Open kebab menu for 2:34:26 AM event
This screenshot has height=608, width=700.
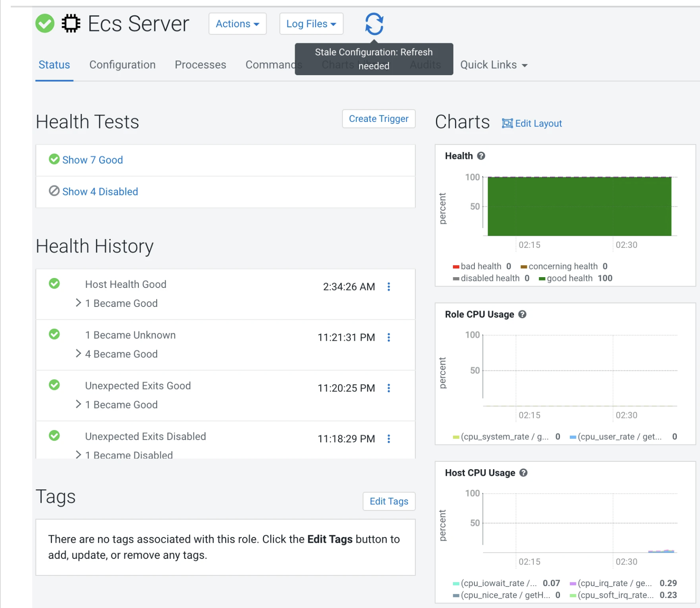point(389,287)
